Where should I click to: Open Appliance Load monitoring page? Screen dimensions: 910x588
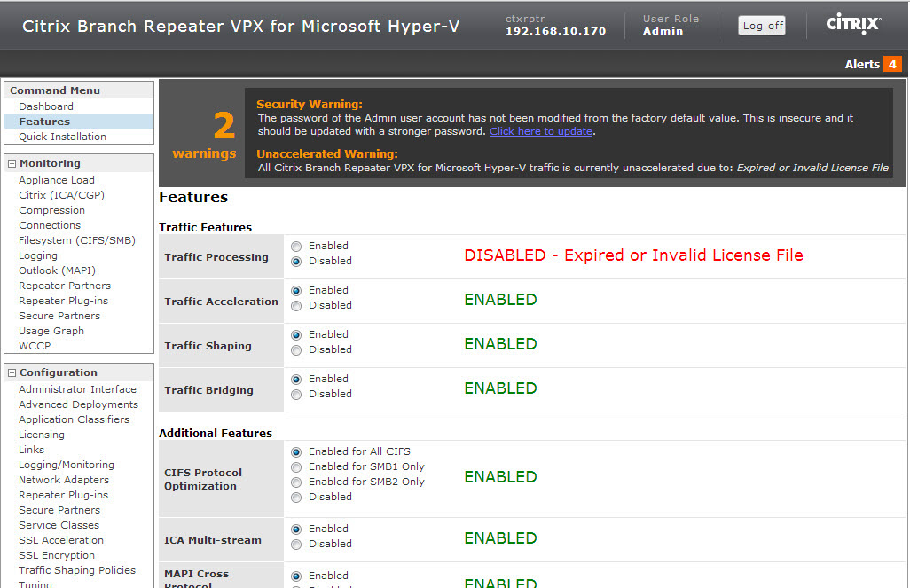tap(56, 180)
